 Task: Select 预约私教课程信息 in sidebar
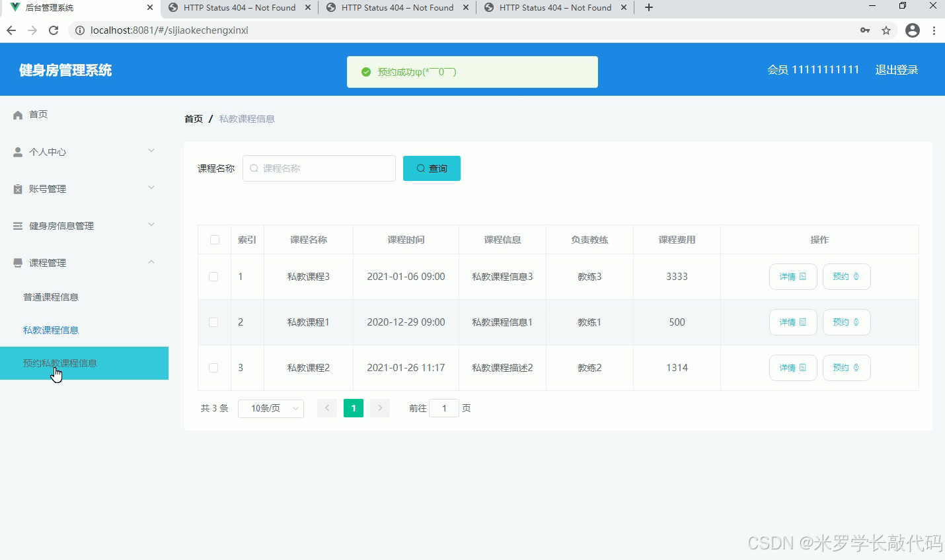[84, 363]
